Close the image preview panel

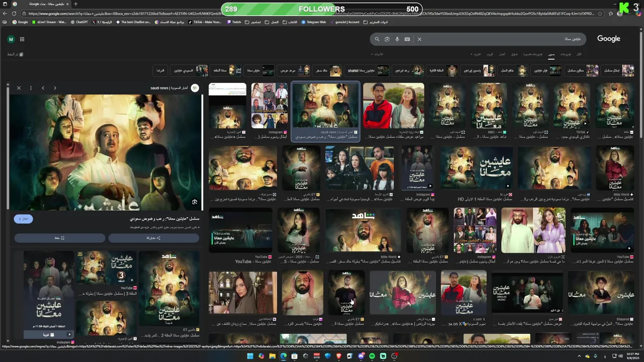(x=19, y=88)
